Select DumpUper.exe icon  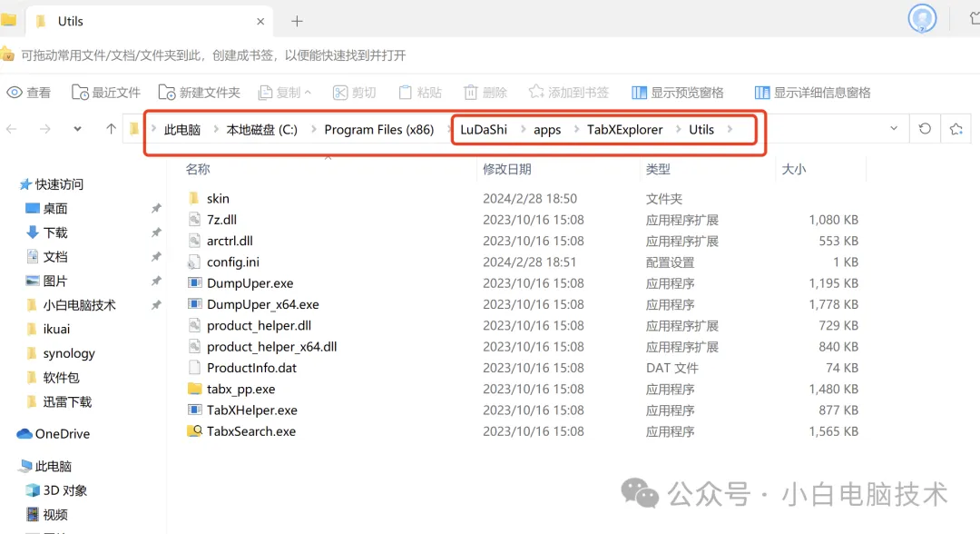coord(194,282)
